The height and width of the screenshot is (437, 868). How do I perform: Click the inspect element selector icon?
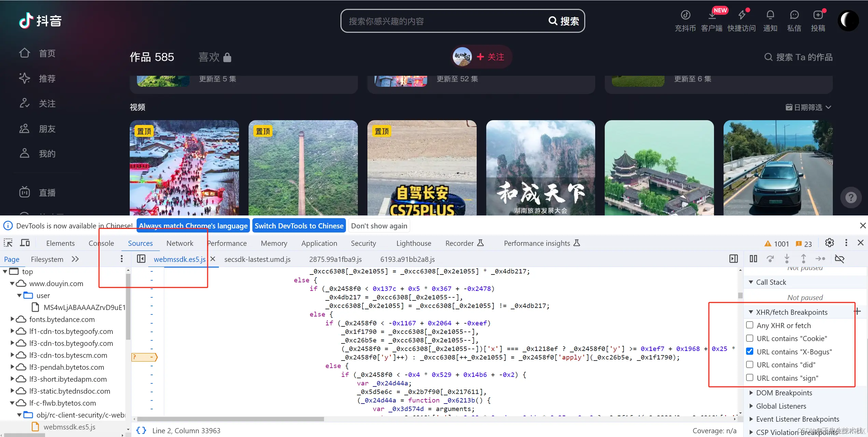[8, 243]
